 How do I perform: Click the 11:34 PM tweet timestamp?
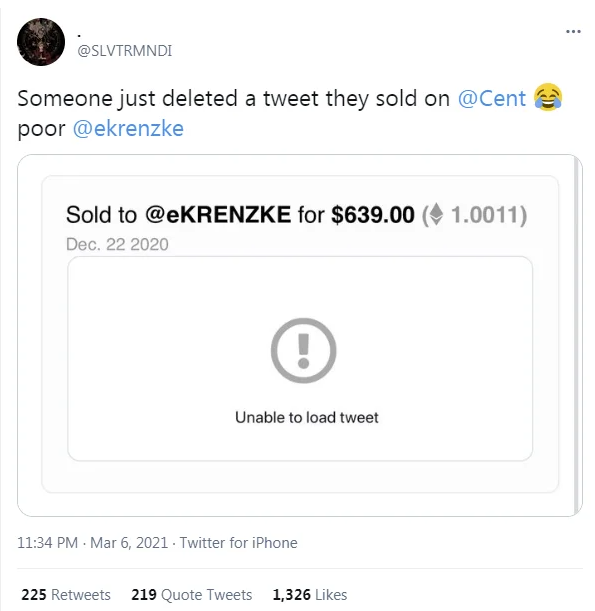[48, 543]
